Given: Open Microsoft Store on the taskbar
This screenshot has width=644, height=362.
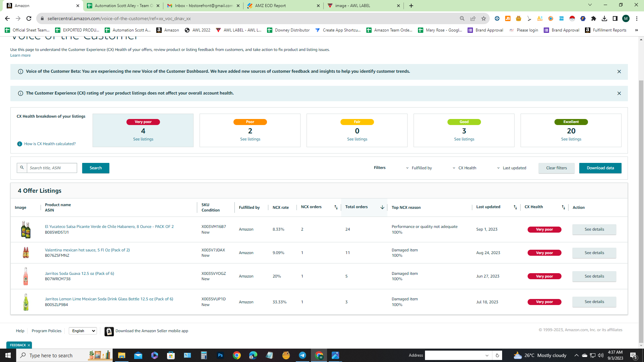Looking at the screenshot, I should pos(171,355).
